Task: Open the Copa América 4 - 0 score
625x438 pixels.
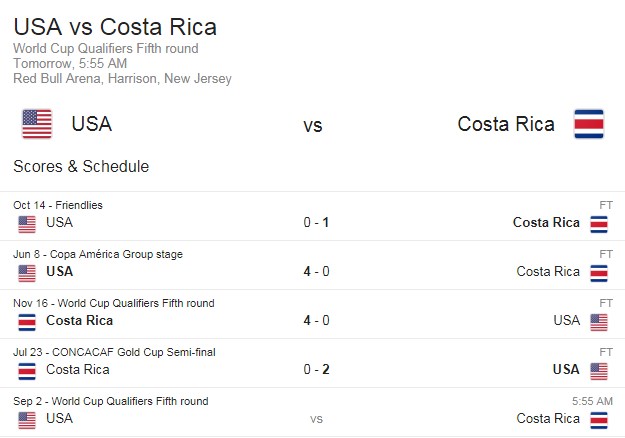Action: [316, 271]
